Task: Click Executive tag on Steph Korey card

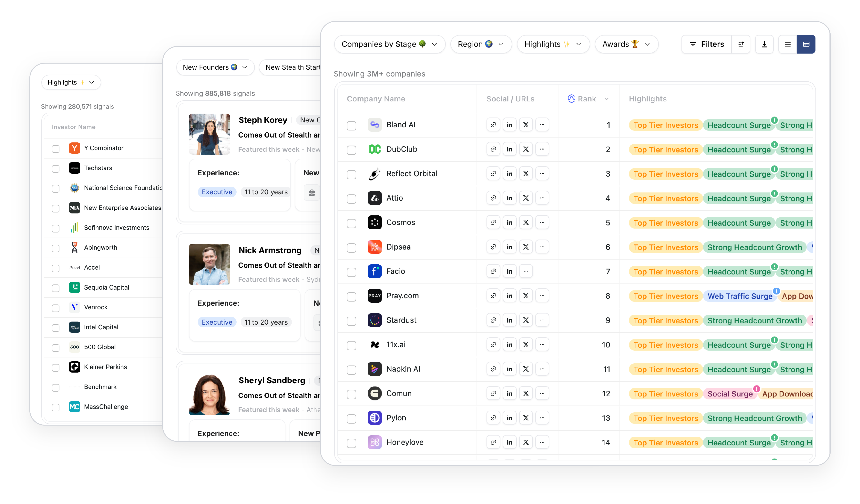Action: click(217, 192)
